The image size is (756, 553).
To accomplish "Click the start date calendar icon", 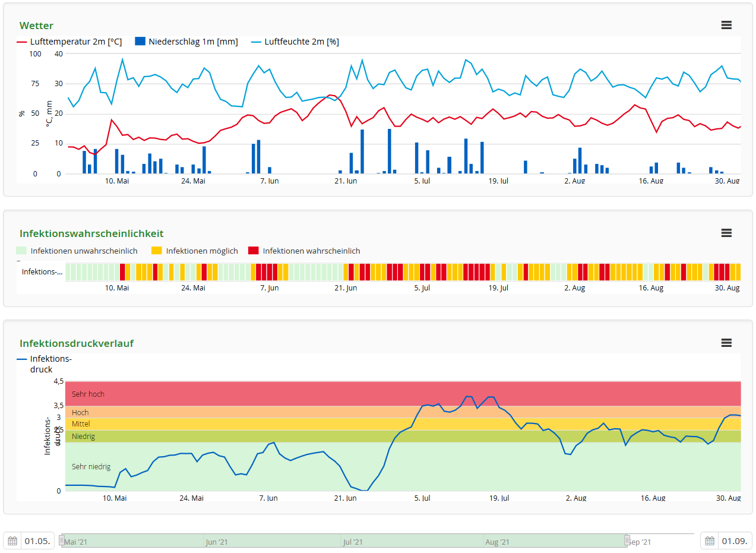I will 12,541.
